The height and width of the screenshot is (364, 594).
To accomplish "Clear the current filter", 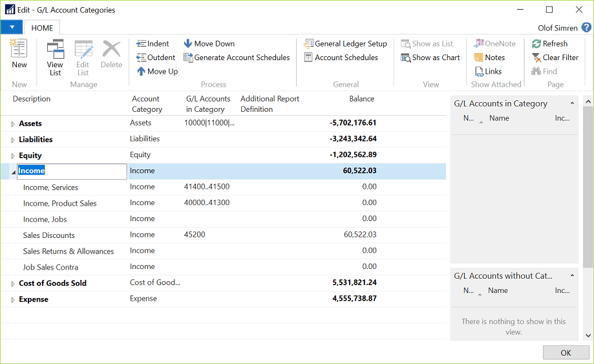I will click(x=555, y=58).
